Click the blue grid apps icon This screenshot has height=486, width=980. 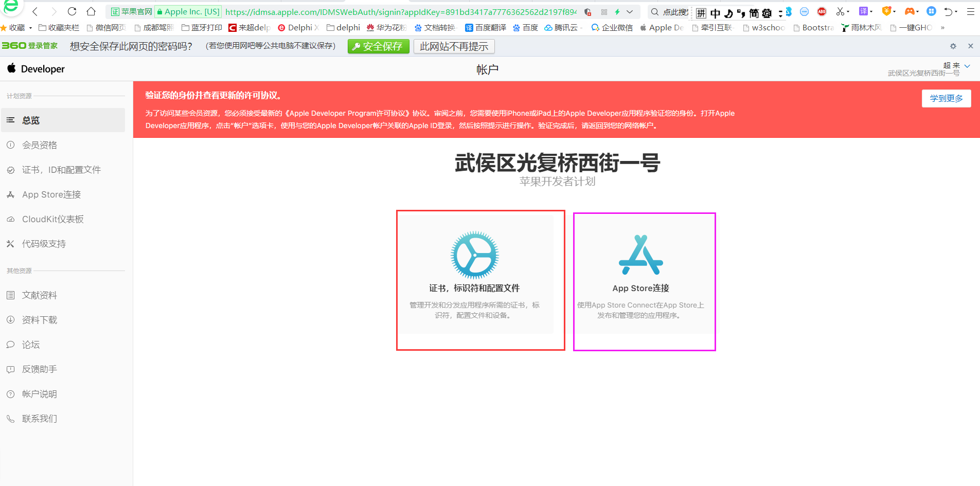tap(931, 11)
